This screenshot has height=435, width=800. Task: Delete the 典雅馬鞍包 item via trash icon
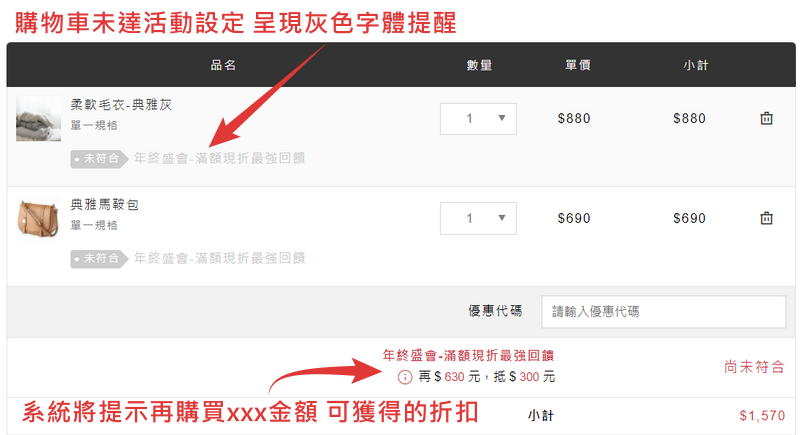coord(766,218)
